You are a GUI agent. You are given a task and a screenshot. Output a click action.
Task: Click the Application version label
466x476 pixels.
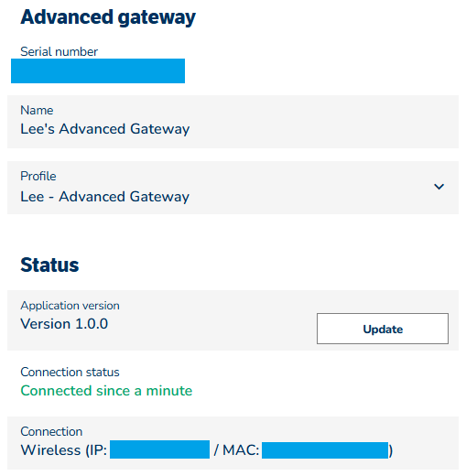(x=70, y=306)
